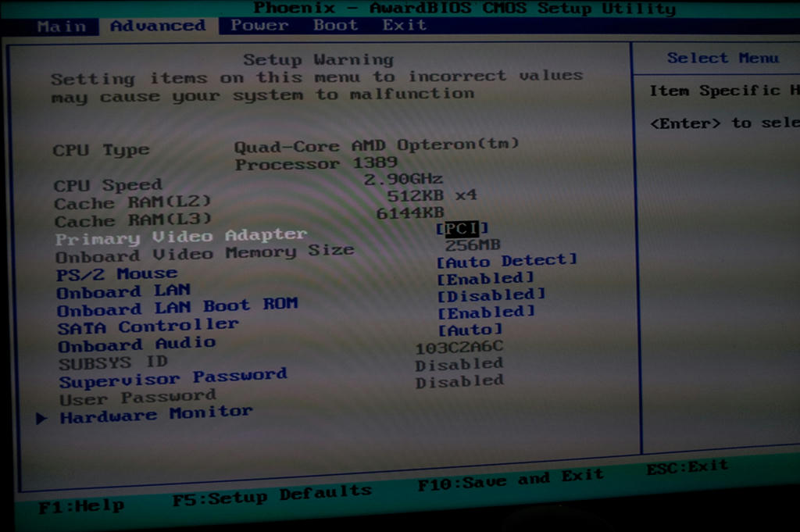This screenshot has height=532, width=800.
Task: Select the User Password entry
Action: [x=137, y=398]
